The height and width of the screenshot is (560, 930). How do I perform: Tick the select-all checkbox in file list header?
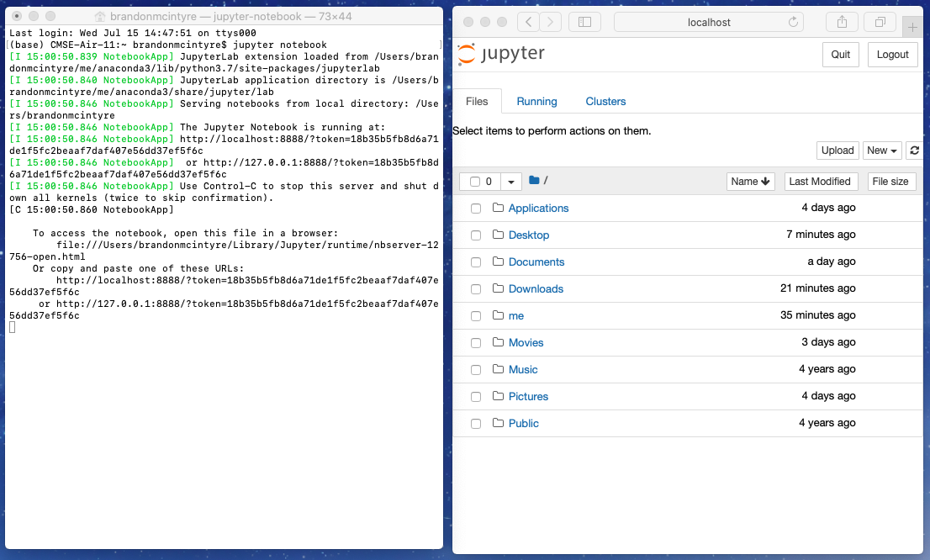474,182
